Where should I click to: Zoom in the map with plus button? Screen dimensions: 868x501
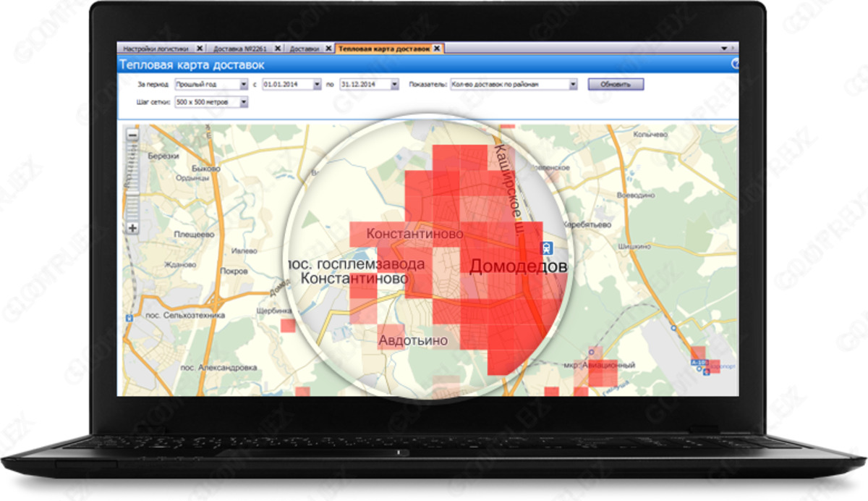(132, 228)
